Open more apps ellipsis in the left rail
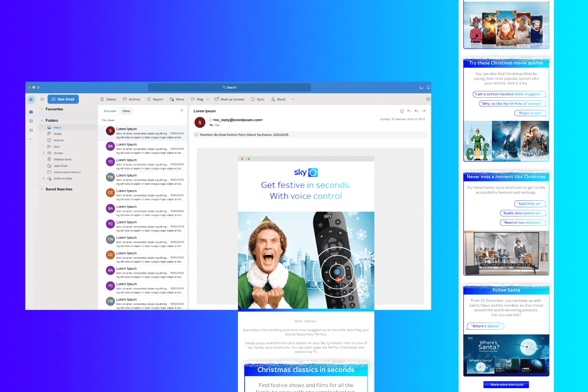 pyautogui.click(x=31, y=139)
